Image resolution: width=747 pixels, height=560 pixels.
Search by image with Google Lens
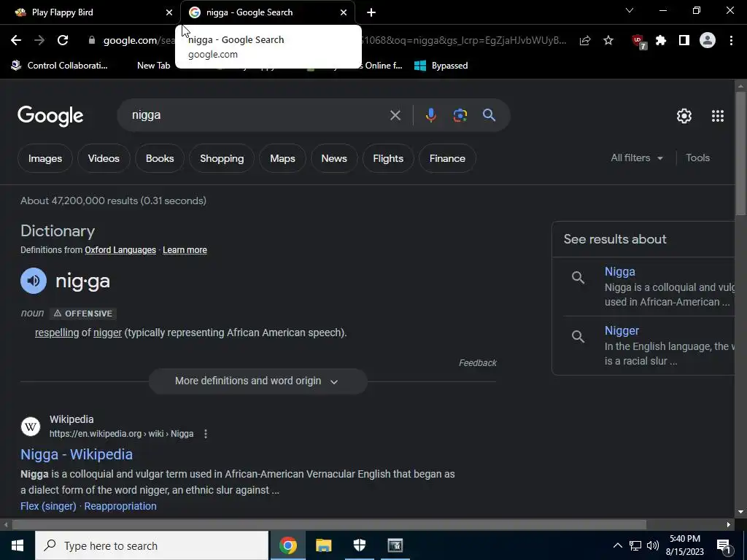click(x=460, y=115)
